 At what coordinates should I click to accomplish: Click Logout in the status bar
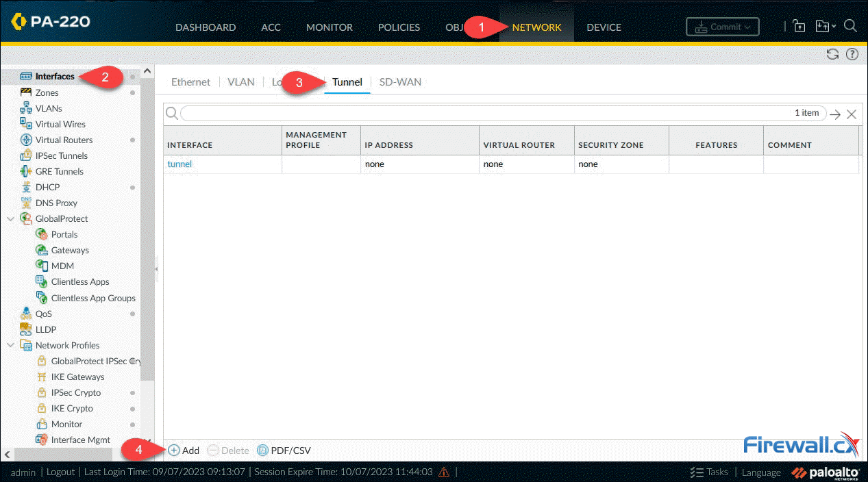coord(60,472)
